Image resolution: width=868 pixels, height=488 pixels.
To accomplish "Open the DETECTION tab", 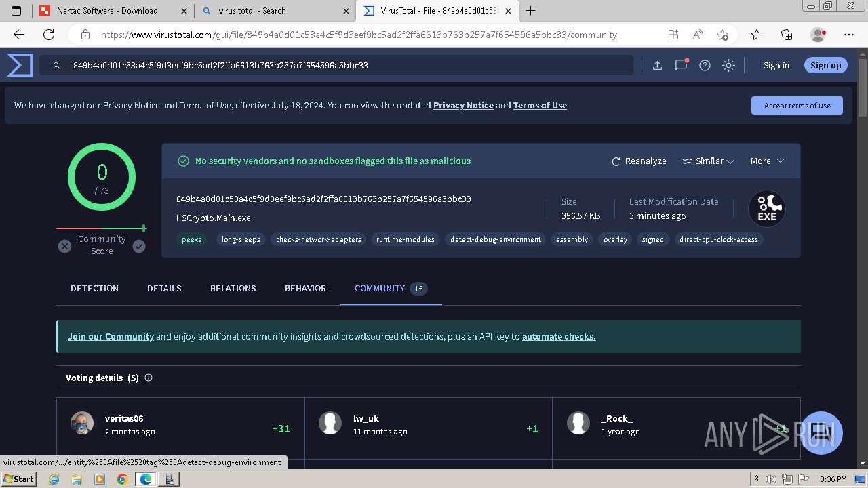I will point(94,289).
